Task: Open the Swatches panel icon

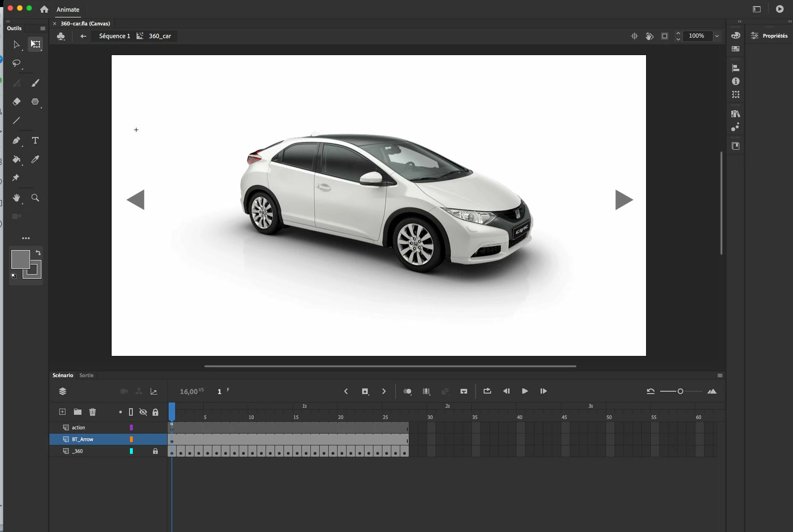Action: [x=736, y=49]
